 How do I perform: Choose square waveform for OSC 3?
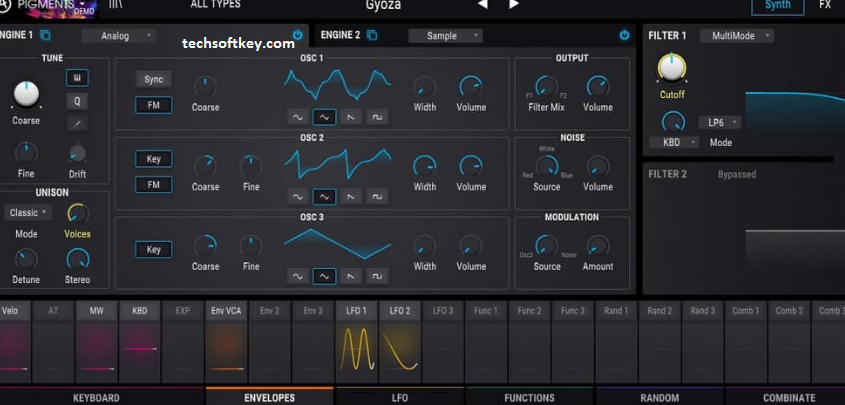click(x=377, y=276)
